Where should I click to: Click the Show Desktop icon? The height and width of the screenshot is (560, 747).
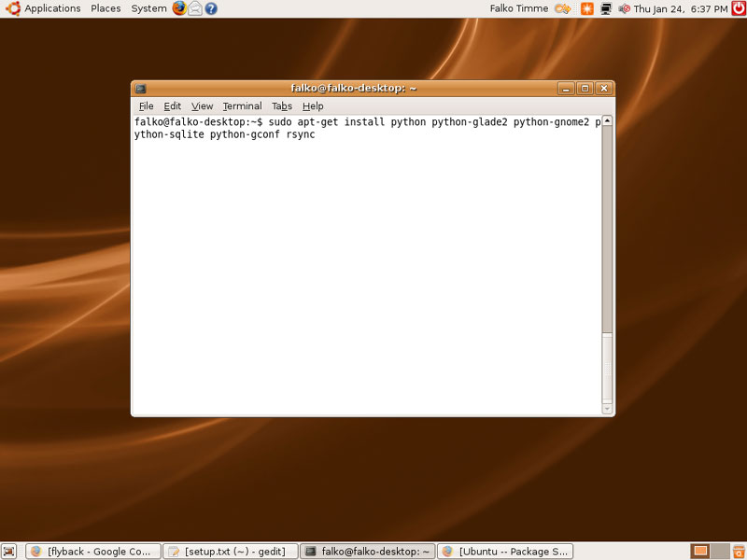[x=8, y=551]
